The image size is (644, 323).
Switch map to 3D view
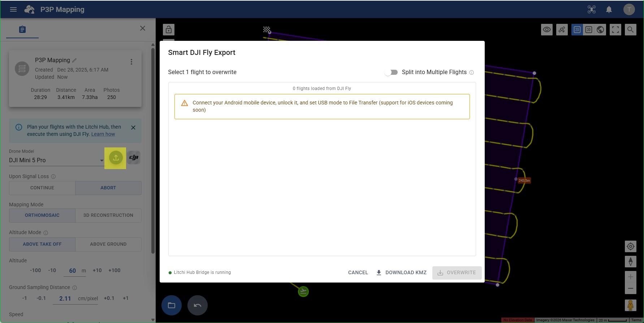click(588, 30)
